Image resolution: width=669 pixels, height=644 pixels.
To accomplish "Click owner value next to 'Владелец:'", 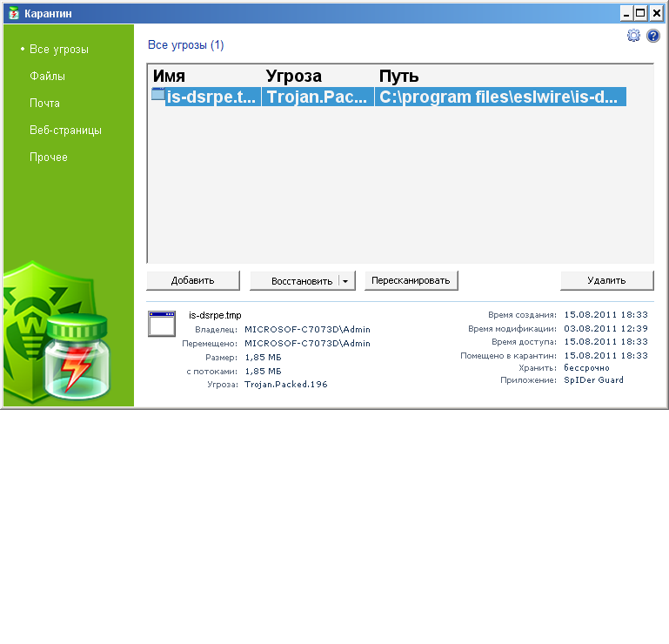I will (x=307, y=329).
